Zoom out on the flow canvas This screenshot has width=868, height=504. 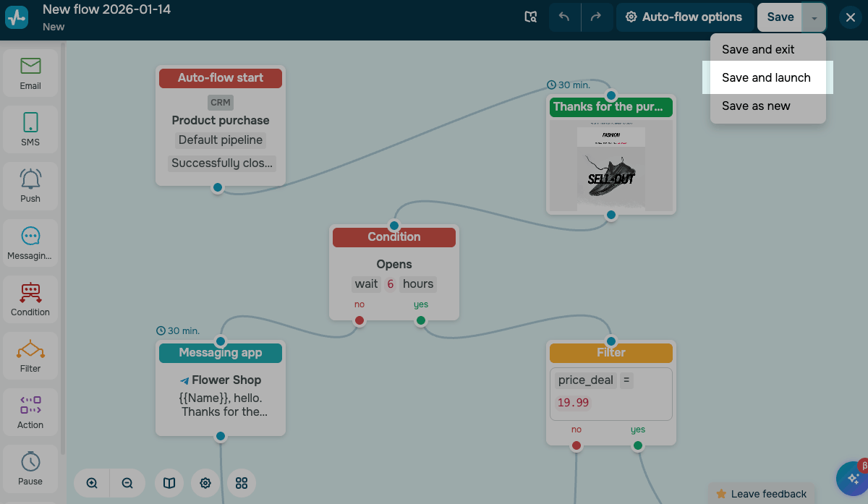[127, 483]
